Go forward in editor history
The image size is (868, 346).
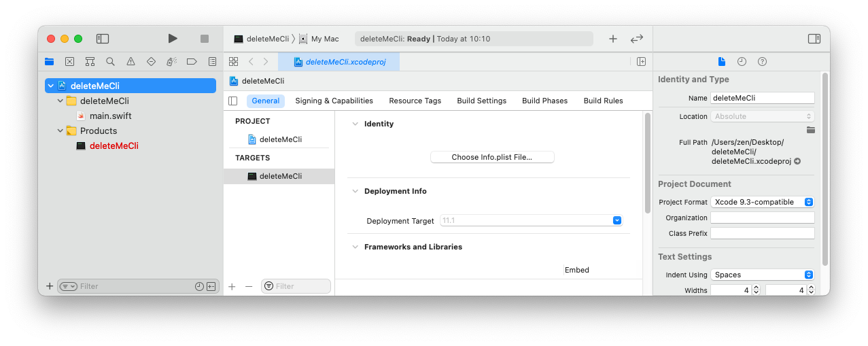(266, 61)
